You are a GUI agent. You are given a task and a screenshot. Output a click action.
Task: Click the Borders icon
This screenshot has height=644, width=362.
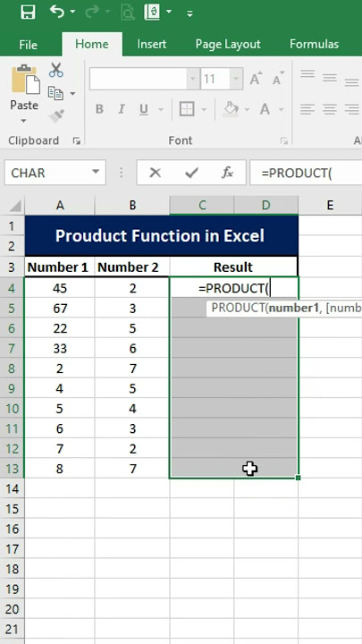point(187,109)
